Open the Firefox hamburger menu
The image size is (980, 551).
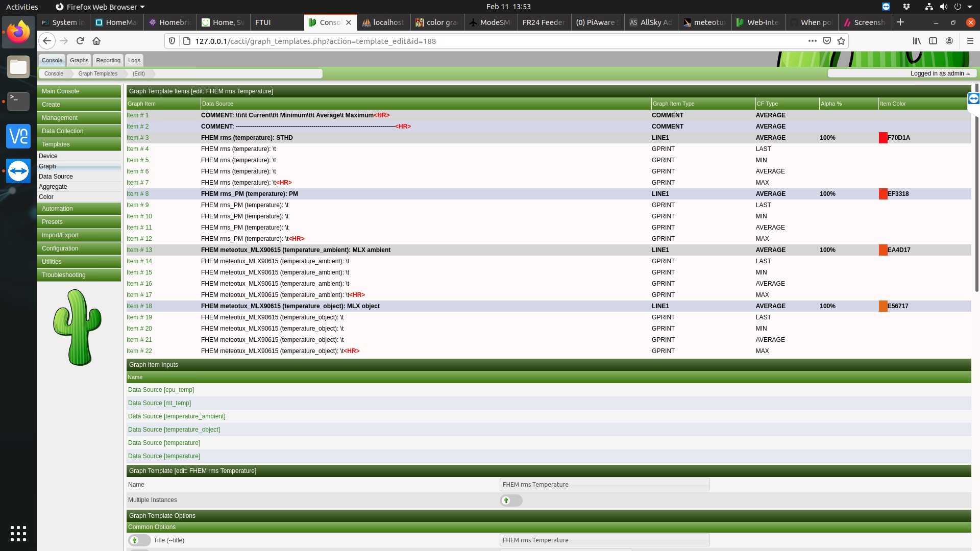970,41
